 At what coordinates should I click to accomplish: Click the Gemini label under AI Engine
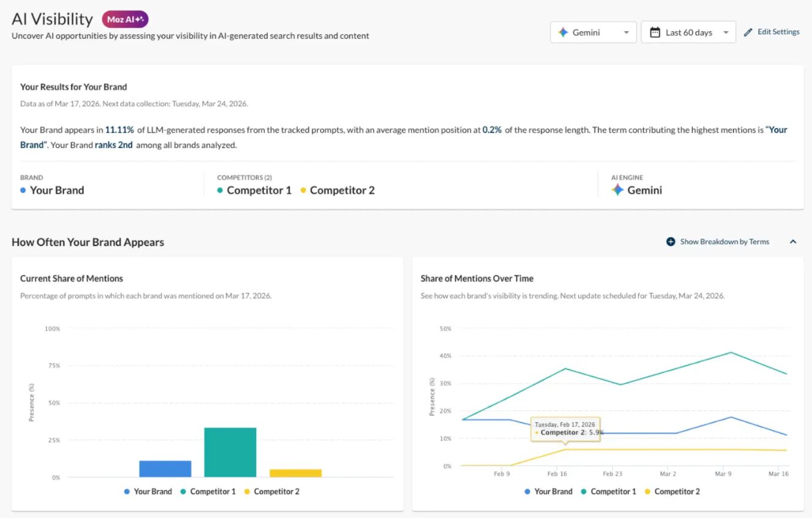pyautogui.click(x=644, y=190)
